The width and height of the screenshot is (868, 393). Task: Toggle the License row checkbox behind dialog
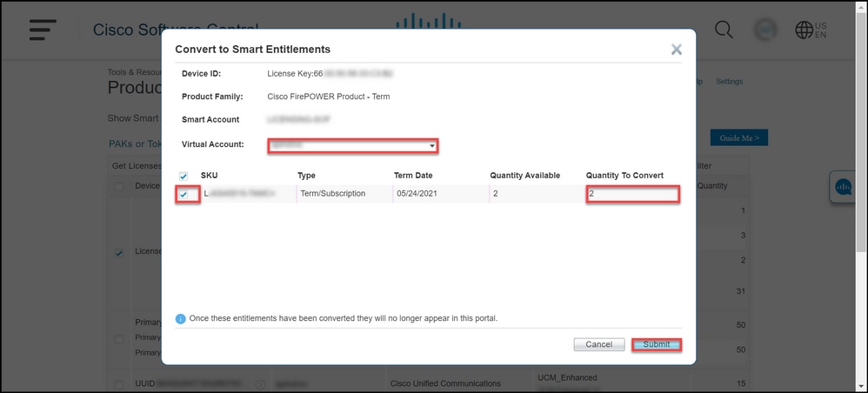[x=119, y=253]
